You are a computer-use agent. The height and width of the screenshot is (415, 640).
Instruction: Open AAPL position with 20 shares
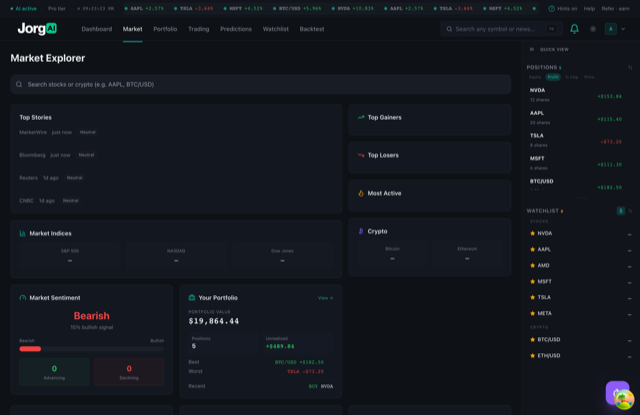tap(578, 118)
